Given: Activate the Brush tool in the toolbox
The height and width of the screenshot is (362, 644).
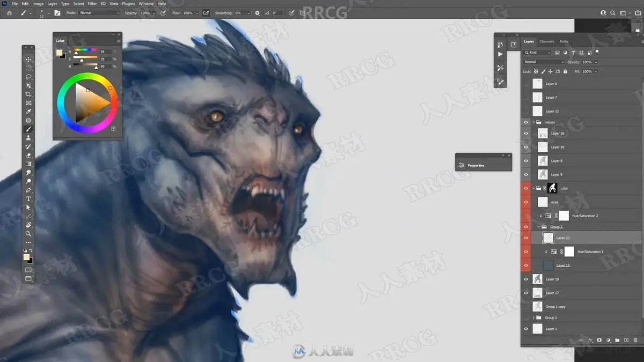Looking at the screenshot, I should pyautogui.click(x=28, y=129).
